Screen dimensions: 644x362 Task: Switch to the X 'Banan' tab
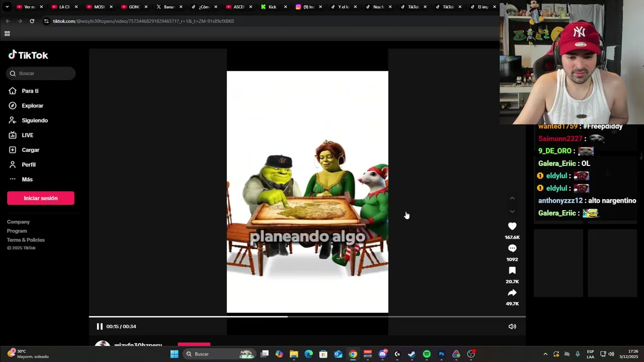(166, 7)
